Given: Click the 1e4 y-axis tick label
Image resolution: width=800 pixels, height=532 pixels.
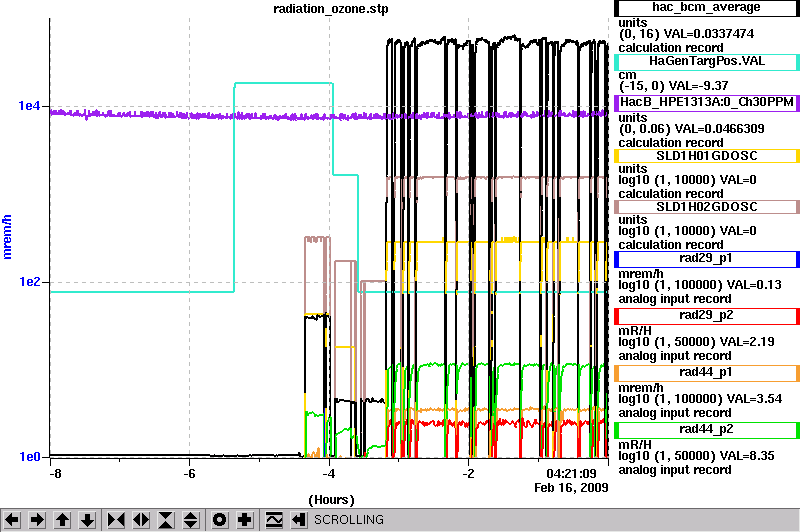Looking at the screenshot, I should (x=29, y=106).
